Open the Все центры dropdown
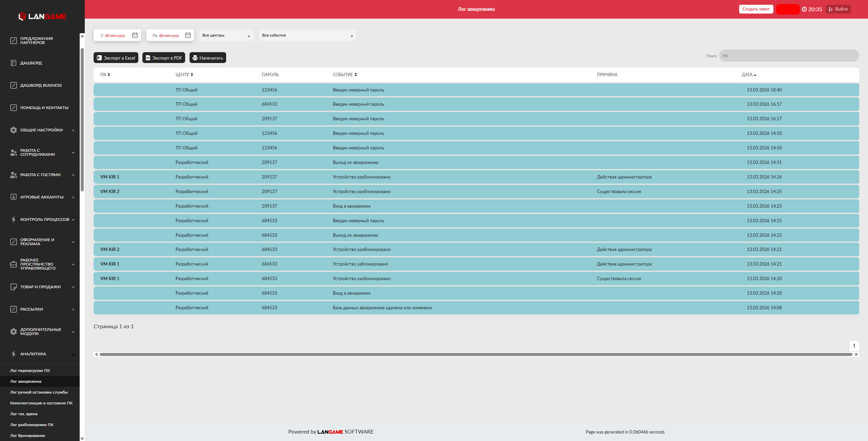The image size is (868, 441). click(x=226, y=35)
